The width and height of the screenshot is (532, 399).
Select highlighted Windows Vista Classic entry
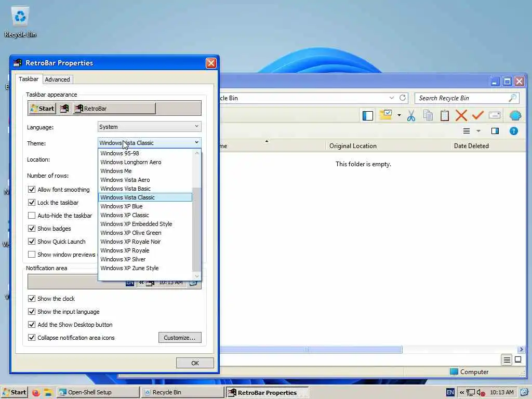[145, 197]
